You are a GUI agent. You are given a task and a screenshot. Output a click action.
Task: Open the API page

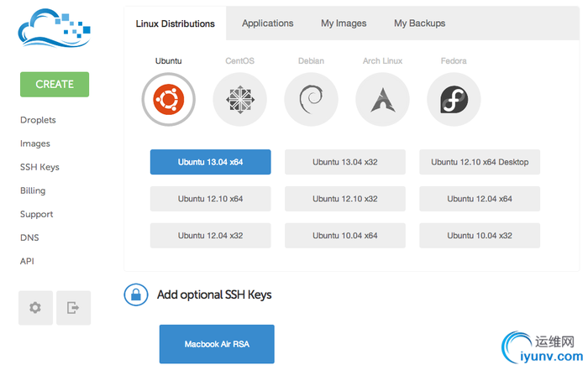[27, 261]
